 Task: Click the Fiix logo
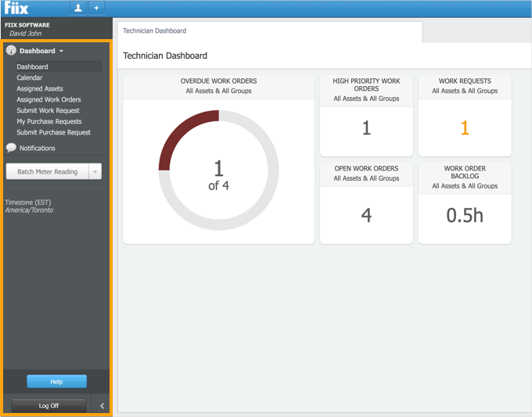pos(17,9)
